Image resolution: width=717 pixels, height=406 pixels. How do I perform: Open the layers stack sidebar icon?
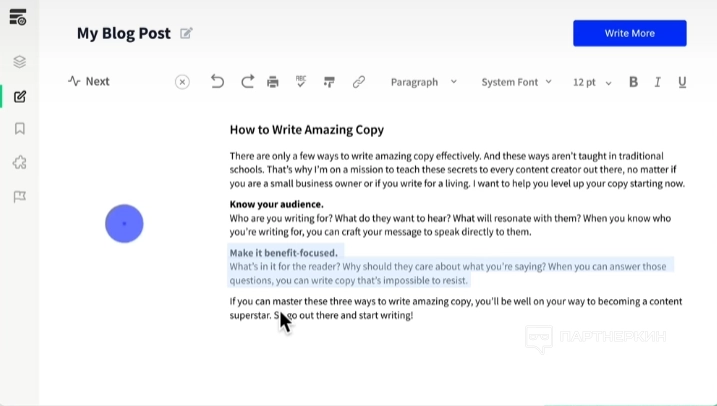(x=19, y=62)
